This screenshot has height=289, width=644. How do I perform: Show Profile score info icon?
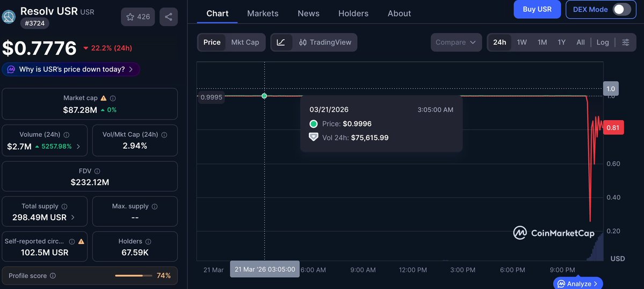tap(53, 276)
